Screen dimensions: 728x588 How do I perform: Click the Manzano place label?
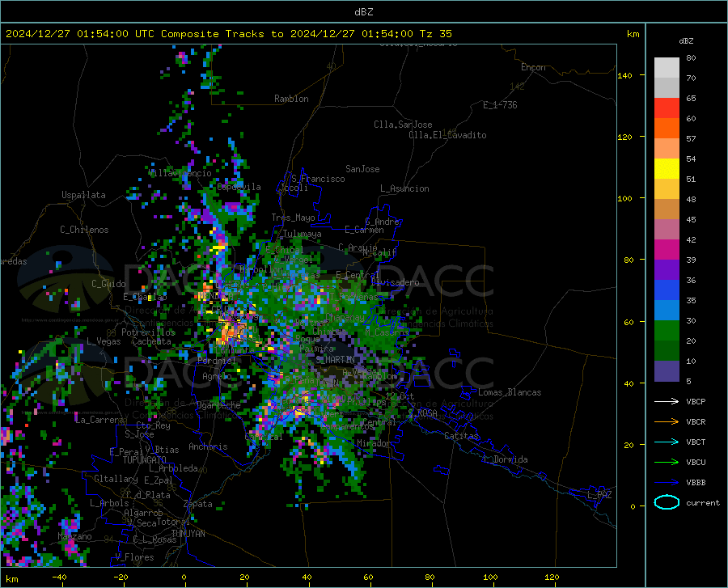[74, 536]
